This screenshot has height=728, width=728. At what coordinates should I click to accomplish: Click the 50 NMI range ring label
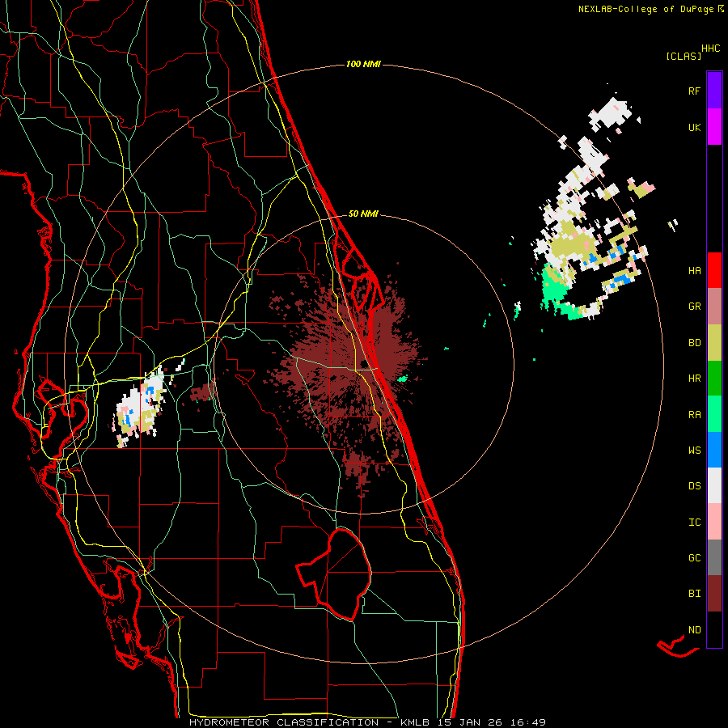[x=363, y=214]
